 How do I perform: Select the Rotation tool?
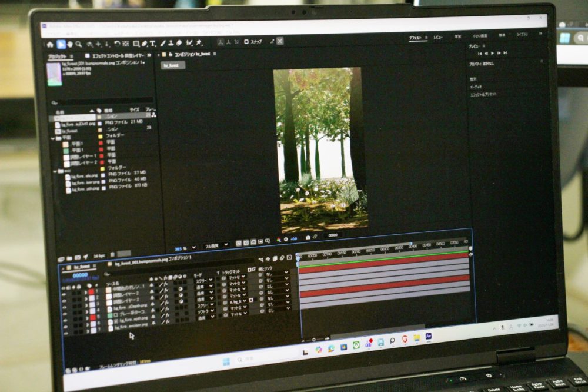pos(117,44)
